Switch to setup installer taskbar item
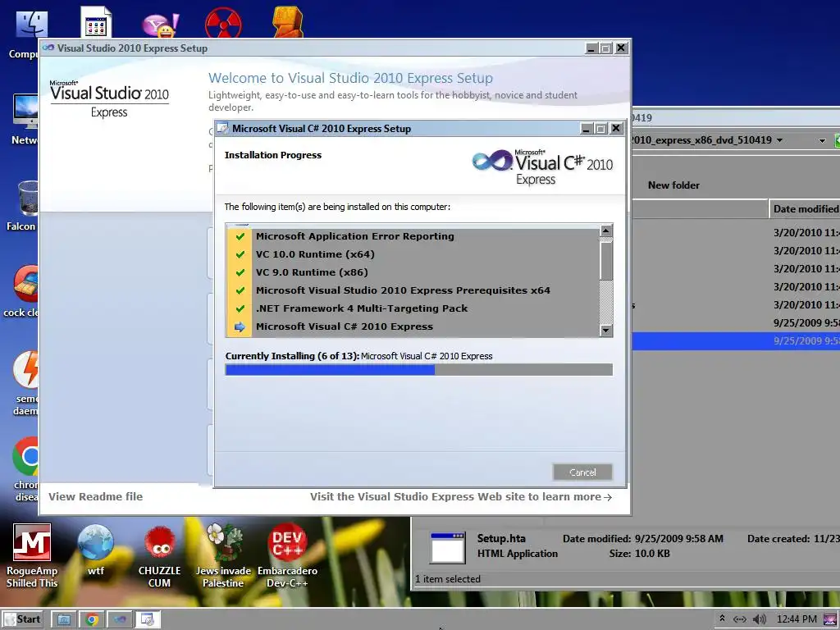840x630 pixels. pos(148,620)
